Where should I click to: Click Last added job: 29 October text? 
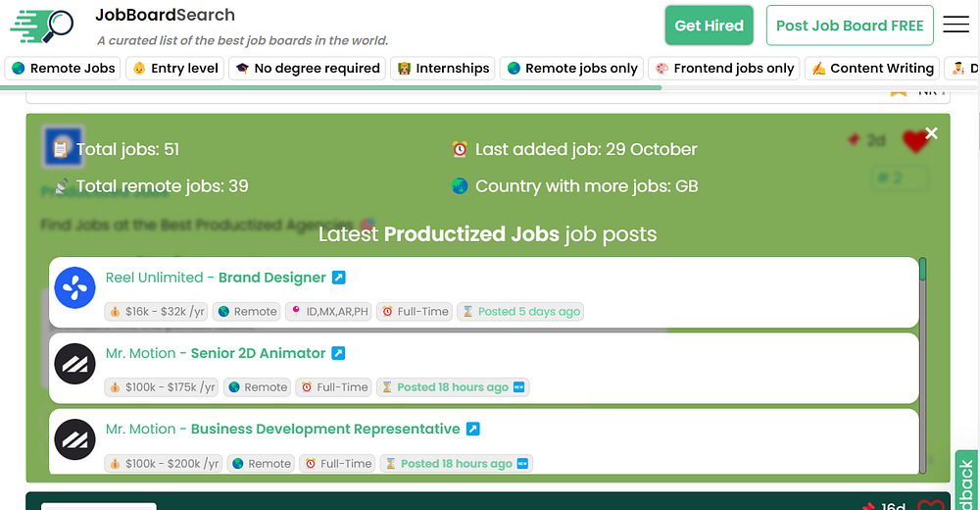coord(586,149)
